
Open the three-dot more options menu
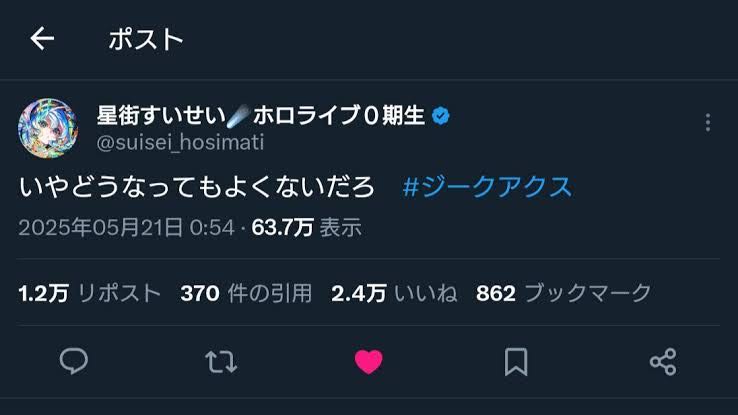click(708, 122)
